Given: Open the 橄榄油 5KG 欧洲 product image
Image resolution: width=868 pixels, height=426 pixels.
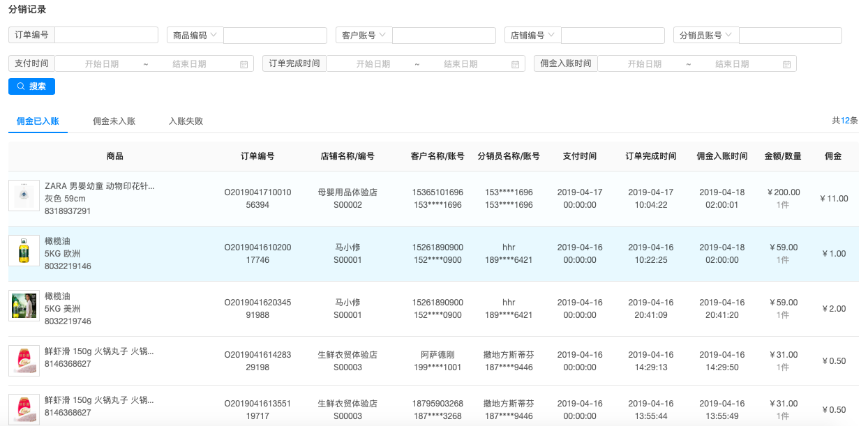Looking at the screenshot, I should tap(24, 250).
